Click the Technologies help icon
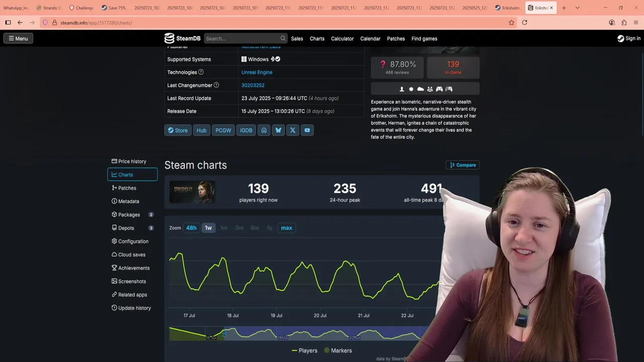The height and width of the screenshot is (362, 644). (201, 72)
